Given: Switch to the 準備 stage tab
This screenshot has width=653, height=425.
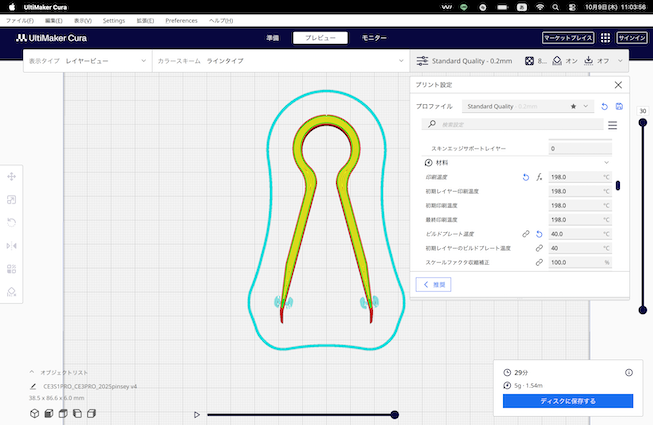Looking at the screenshot, I should click(x=273, y=37).
